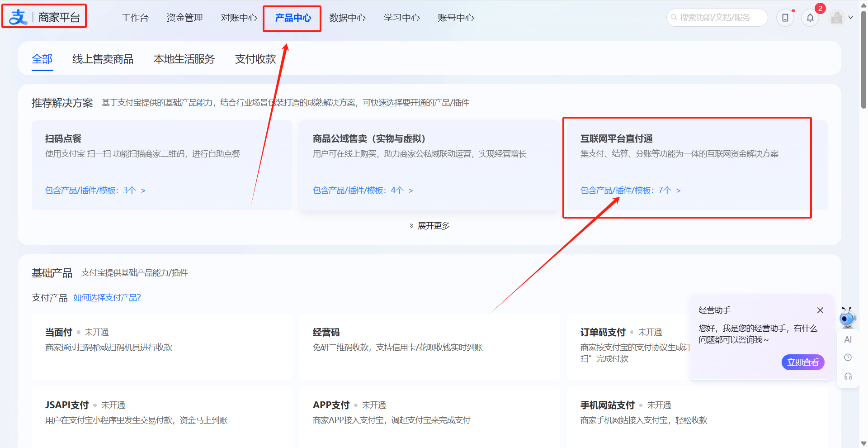The width and height of the screenshot is (868, 448).
Task: Open the 手机网站支付 product card
Action: pos(697,417)
